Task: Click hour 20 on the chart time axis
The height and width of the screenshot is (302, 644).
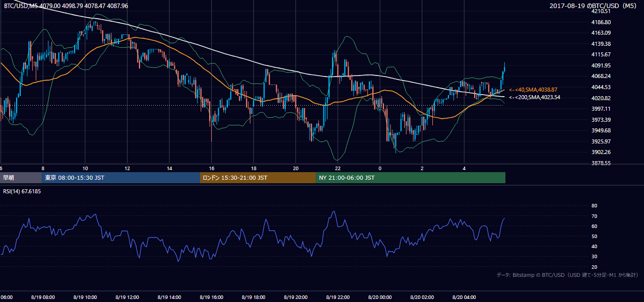Action: pyautogui.click(x=296, y=168)
